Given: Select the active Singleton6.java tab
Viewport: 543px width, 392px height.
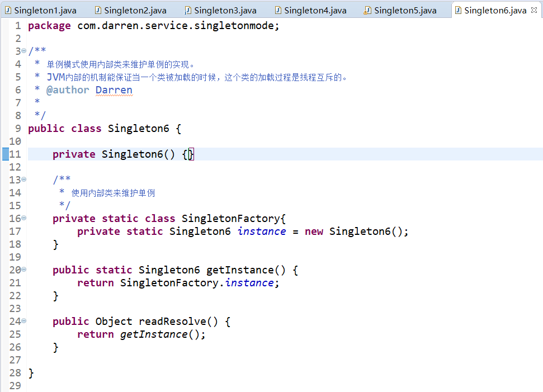Looking at the screenshot, I should (x=495, y=11).
